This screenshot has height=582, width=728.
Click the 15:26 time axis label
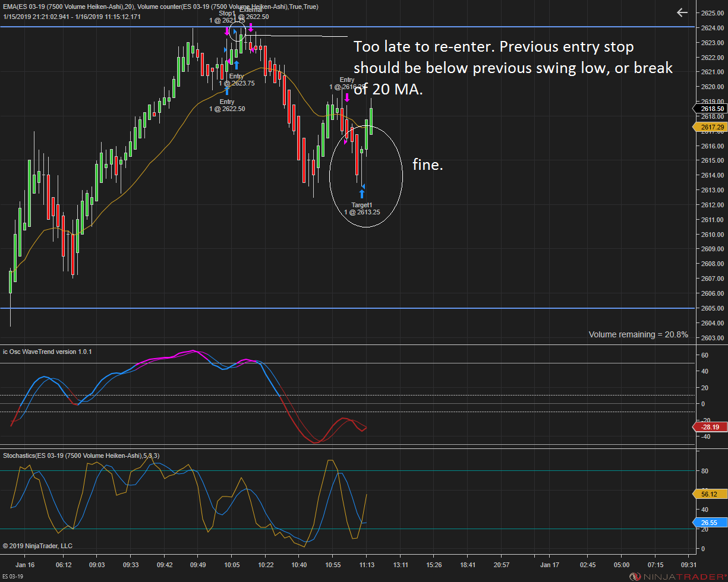click(434, 565)
